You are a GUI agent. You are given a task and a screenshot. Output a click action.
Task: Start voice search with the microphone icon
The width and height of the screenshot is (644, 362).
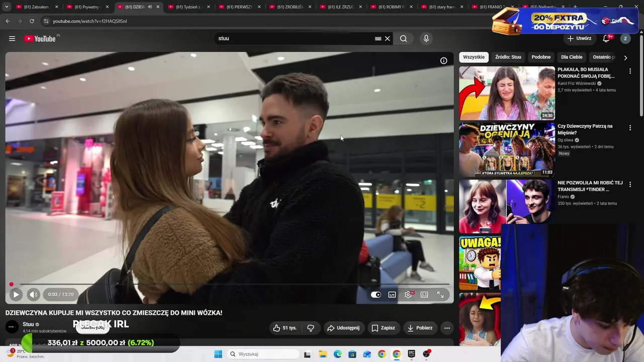pyautogui.click(x=426, y=39)
